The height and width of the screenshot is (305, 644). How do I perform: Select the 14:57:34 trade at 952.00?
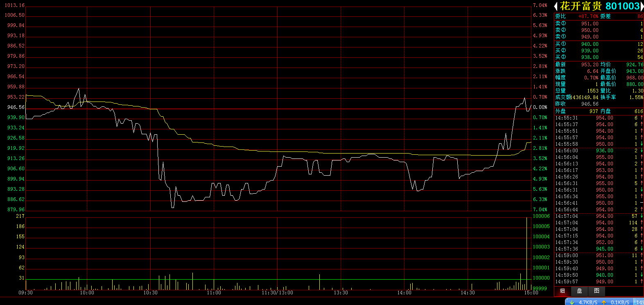tap(599, 242)
